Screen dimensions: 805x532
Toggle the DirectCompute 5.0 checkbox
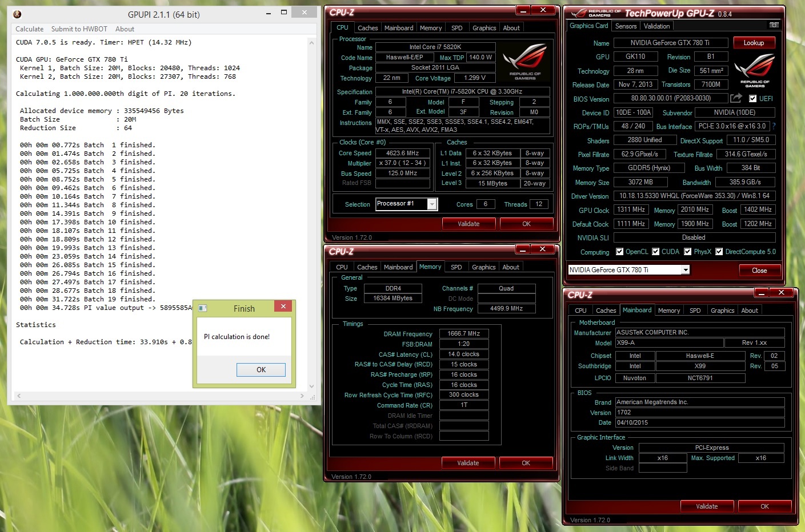(x=719, y=252)
